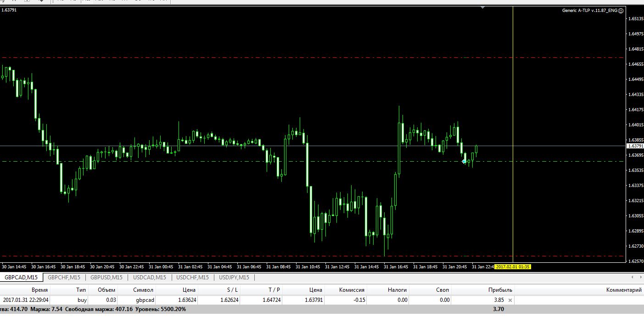Viewport: 644px width, 323px height.
Task: Click the yellow 2017.02.01 01:35 crosshair date label
Action: click(x=513, y=266)
